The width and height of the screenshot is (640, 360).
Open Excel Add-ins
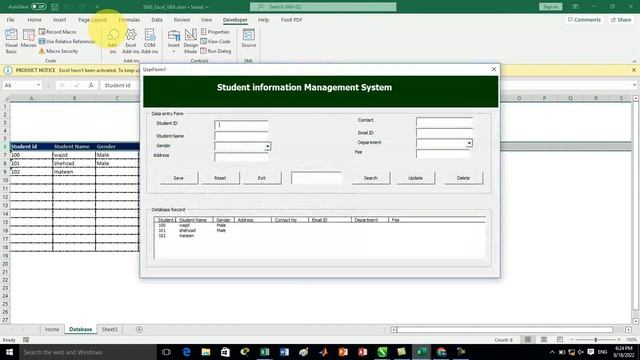(131, 41)
